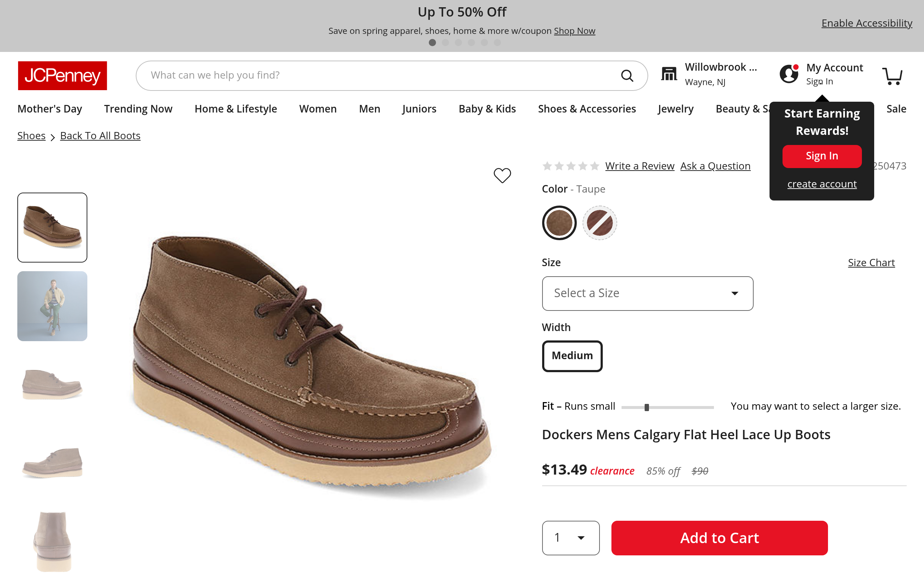Image resolution: width=924 pixels, height=577 pixels.
Task: Click the search magnifier icon
Action: pyautogui.click(x=627, y=76)
